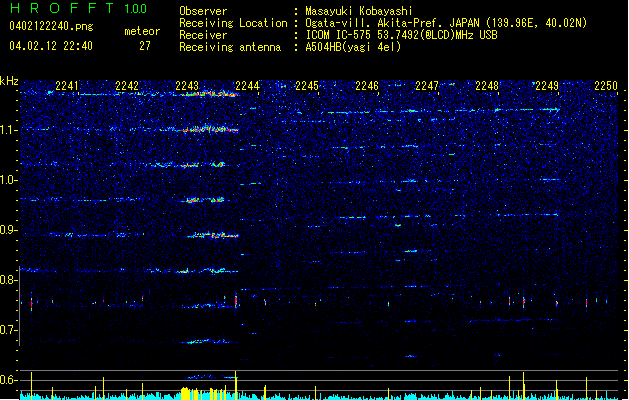
Task: Click the 0.9 kHz axis label
Action: pos(9,230)
